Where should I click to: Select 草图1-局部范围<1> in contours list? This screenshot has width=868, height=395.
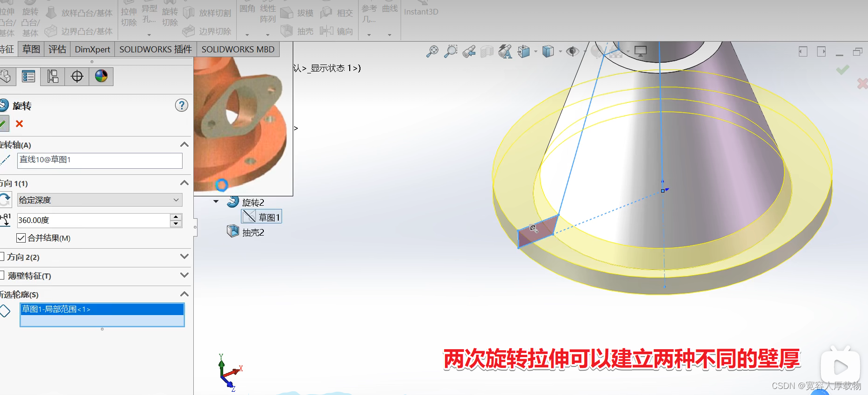[102, 309]
